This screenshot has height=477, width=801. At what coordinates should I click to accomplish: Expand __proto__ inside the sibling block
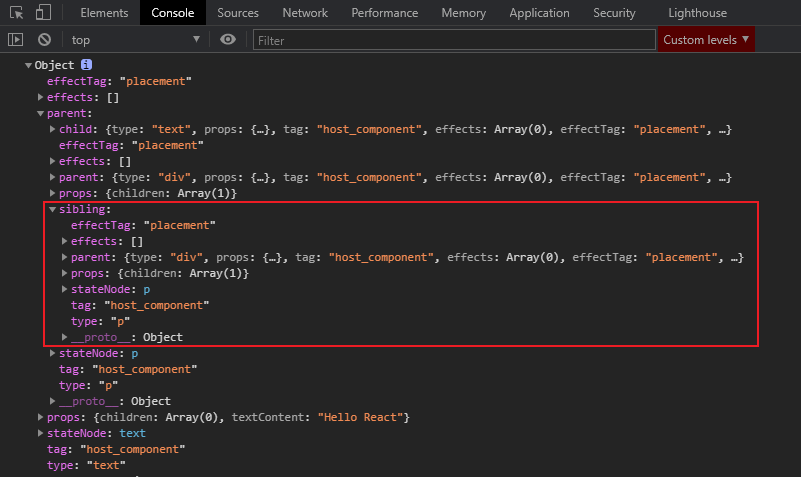point(65,337)
